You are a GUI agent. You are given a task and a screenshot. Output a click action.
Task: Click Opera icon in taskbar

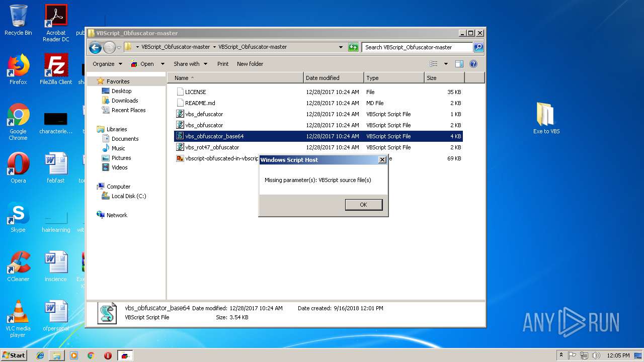(108, 355)
